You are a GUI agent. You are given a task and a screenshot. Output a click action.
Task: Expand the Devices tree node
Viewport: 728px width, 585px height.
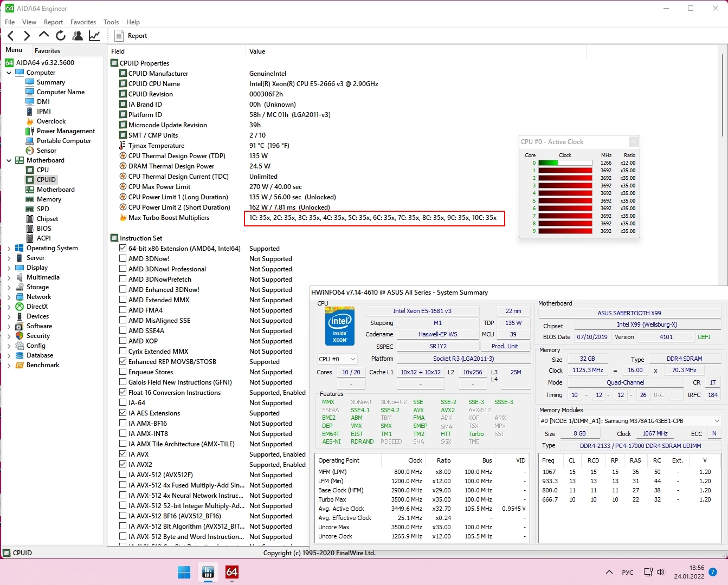point(9,316)
